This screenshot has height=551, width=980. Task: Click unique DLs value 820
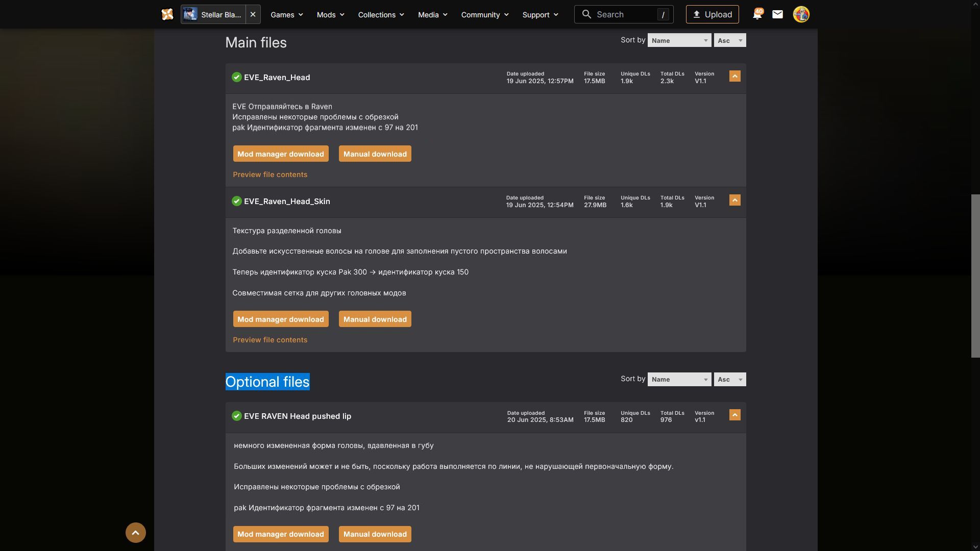pyautogui.click(x=627, y=420)
